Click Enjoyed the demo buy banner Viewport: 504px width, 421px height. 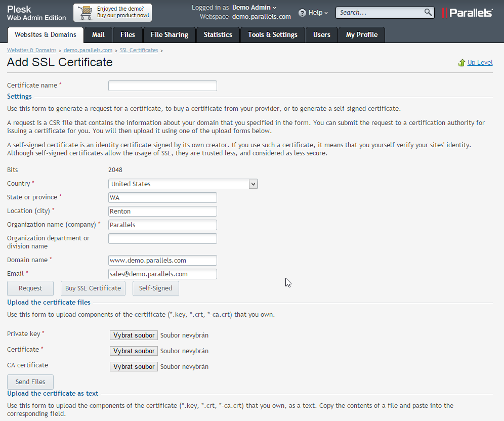point(112,13)
